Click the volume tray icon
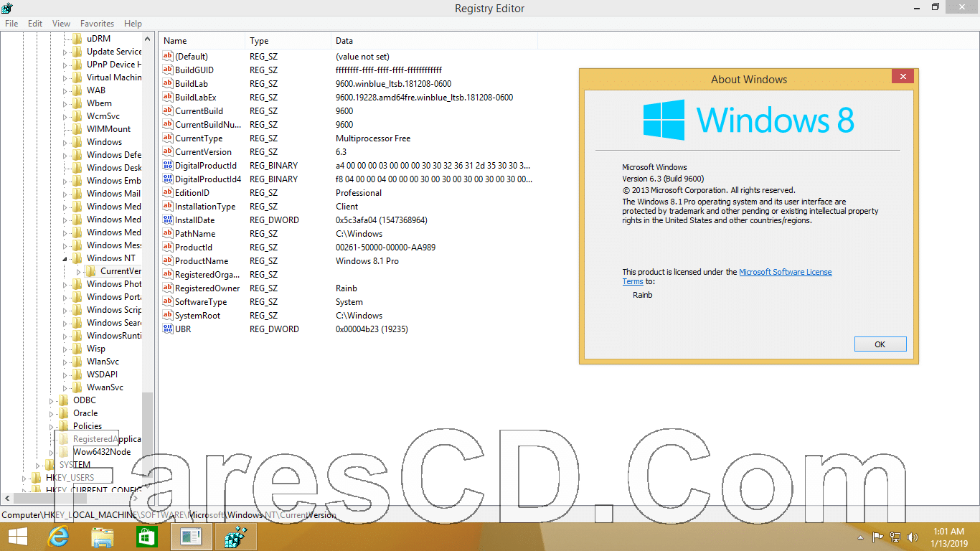 [913, 537]
